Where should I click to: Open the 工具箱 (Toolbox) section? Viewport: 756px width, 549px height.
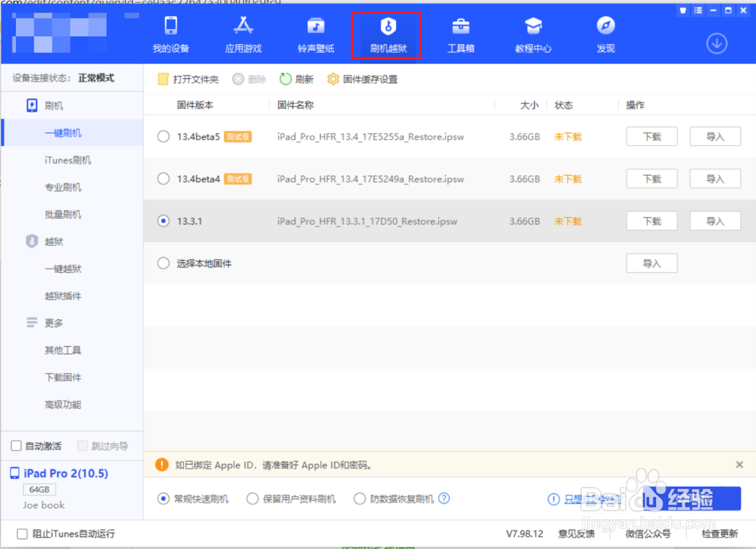click(x=461, y=34)
